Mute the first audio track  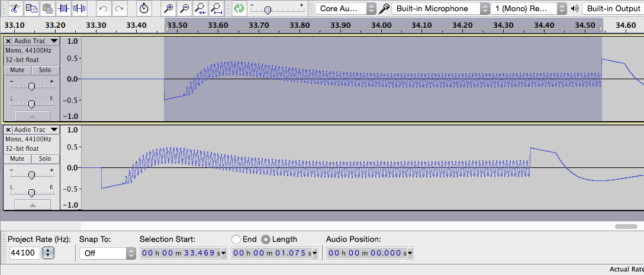(17, 70)
